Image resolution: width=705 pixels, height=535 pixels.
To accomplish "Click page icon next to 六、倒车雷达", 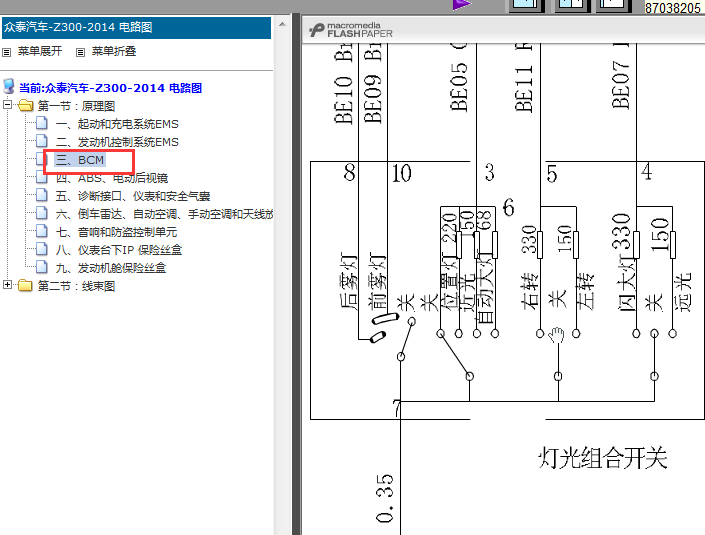I will pyautogui.click(x=42, y=213).
